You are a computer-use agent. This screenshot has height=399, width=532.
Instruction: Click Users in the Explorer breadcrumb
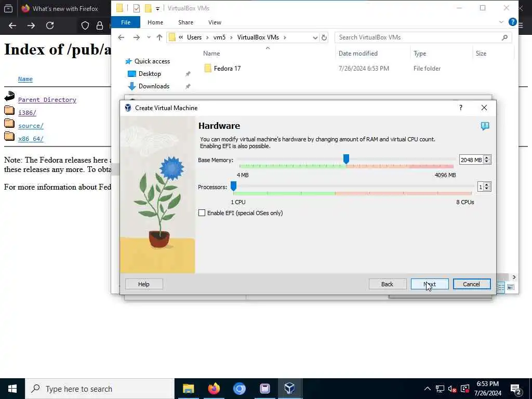pyautogui.click(x=194, y=37)
